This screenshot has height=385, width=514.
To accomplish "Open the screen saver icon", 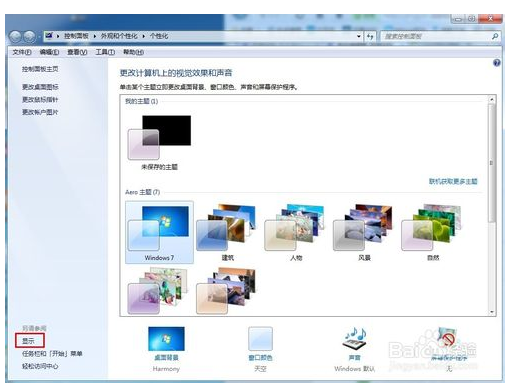I will point(448,338).
